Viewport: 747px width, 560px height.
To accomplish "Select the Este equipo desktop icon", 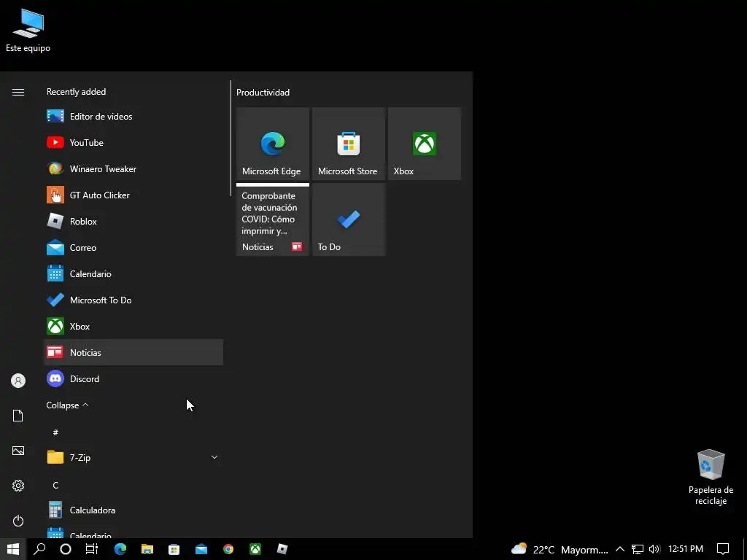I will point(28,31).
